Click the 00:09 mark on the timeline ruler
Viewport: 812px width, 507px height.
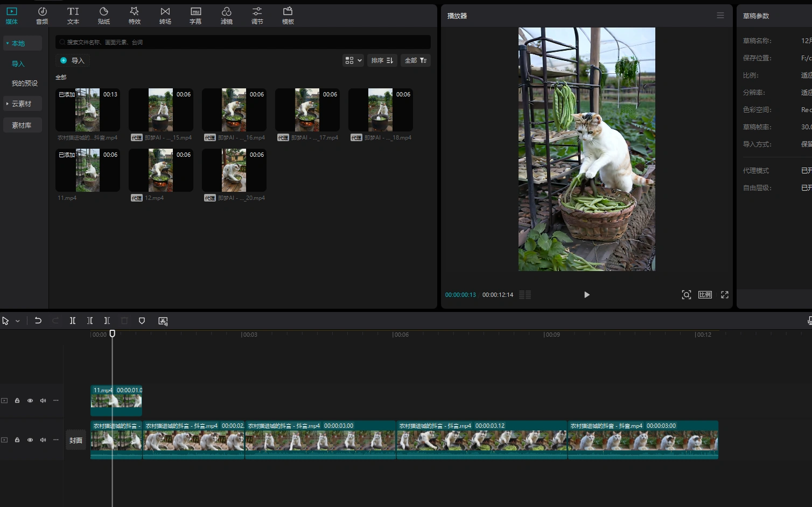tap(552, 335)
